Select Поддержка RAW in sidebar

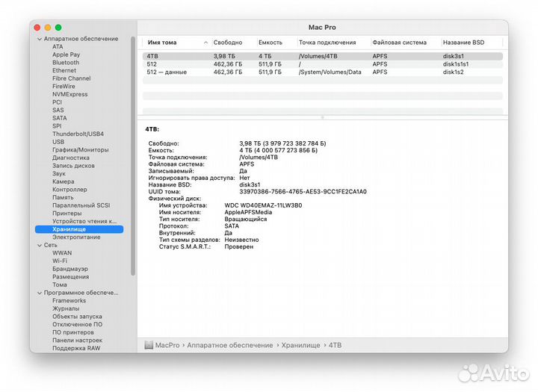coord(76,348)
